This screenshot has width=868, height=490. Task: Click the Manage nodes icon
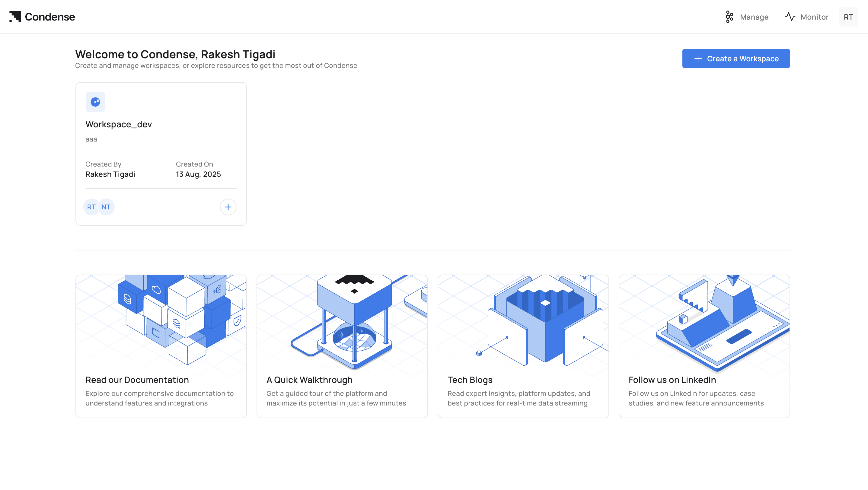pyautogui.click(x=729, y=17)
